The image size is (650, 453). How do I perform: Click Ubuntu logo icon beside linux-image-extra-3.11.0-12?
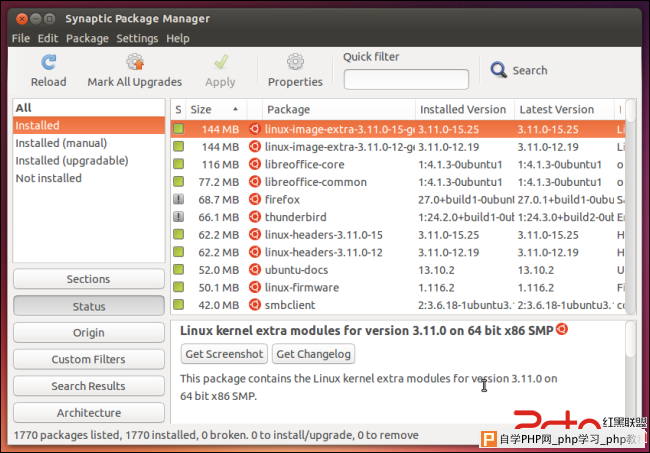tap(255, 147)
